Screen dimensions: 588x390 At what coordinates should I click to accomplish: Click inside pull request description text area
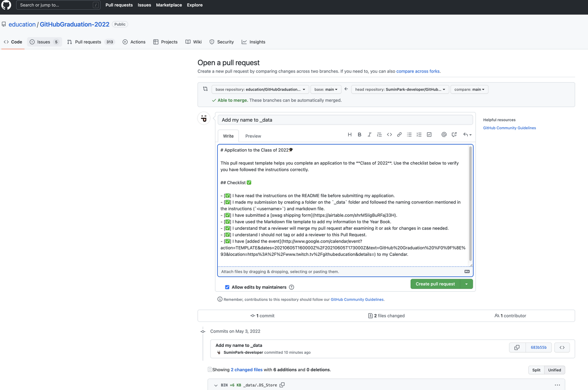pyautogui.click(x=343, y=205)
